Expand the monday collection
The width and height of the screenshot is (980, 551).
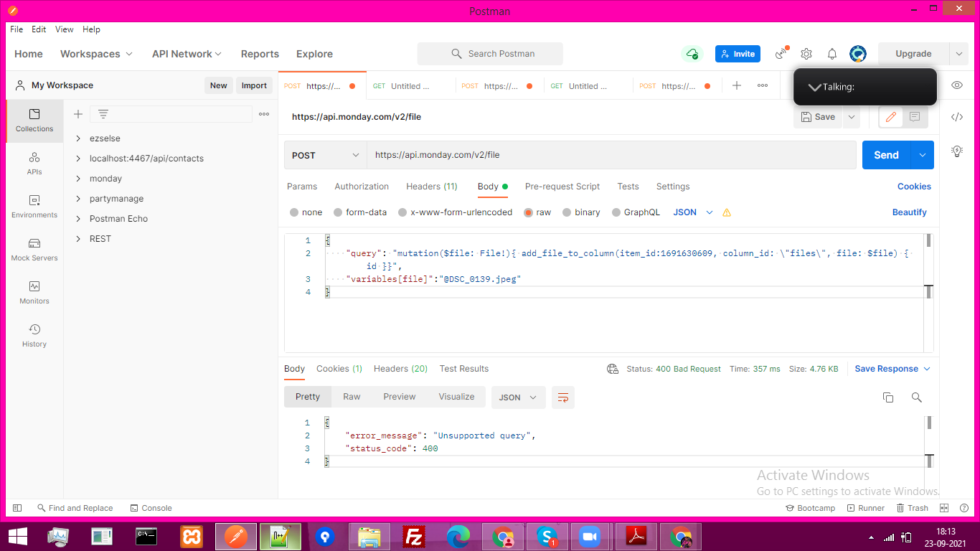pos(78,179)
